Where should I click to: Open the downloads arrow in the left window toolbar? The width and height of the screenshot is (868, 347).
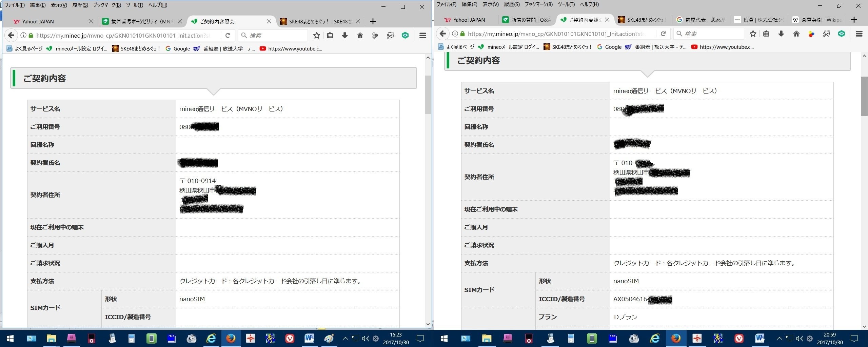[x=345, y=35]
